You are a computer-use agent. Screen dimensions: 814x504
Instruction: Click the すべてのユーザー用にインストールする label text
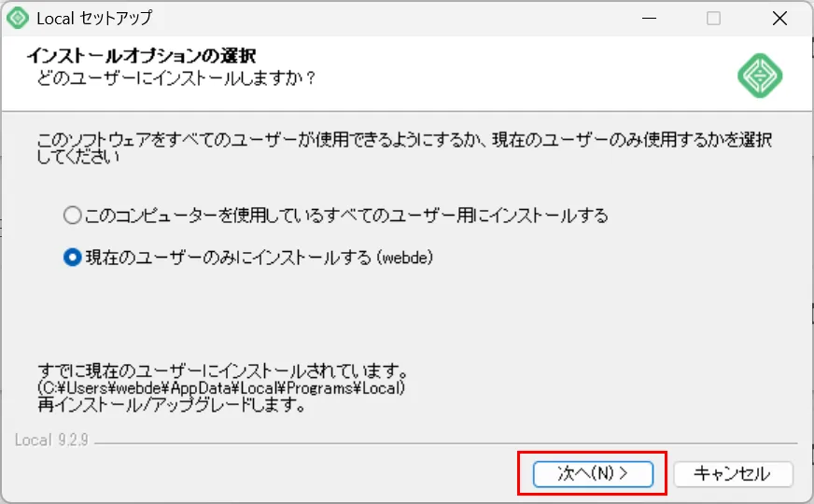point(346,216)
